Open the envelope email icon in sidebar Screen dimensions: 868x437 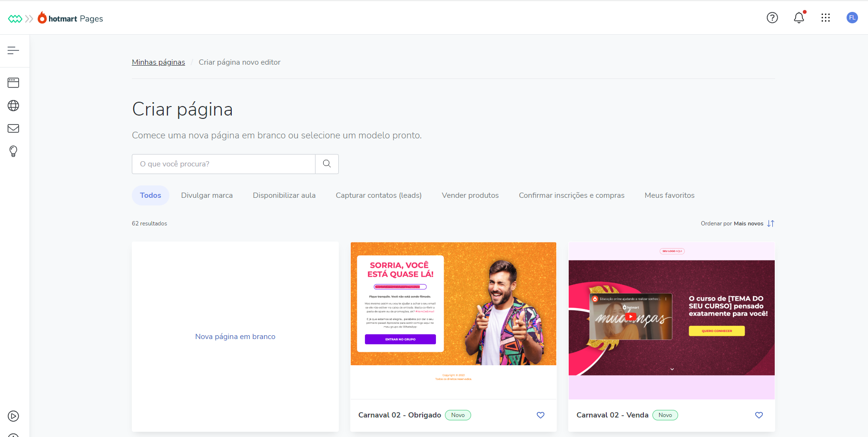[x=13, y=128]
